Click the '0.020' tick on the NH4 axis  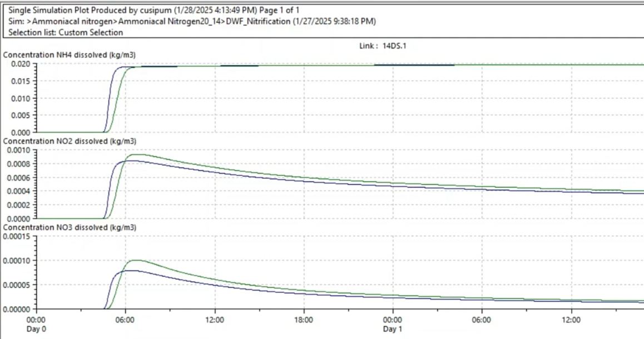point(19,64)
